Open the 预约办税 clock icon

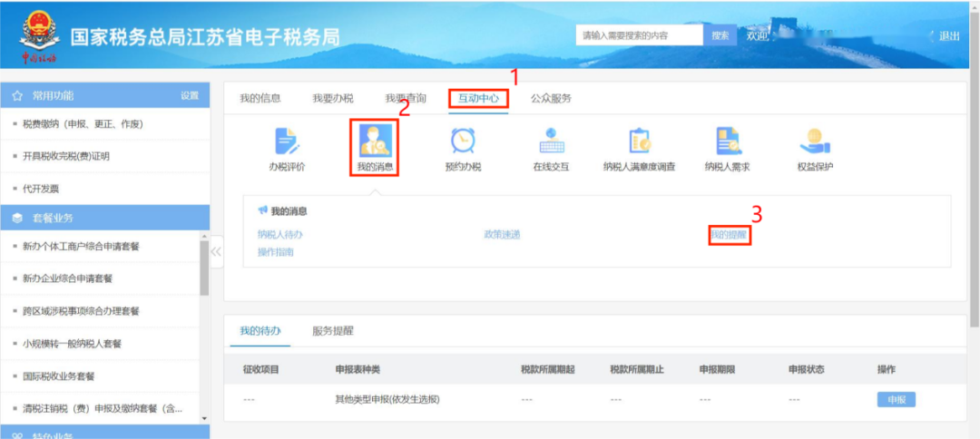[463, 141]
